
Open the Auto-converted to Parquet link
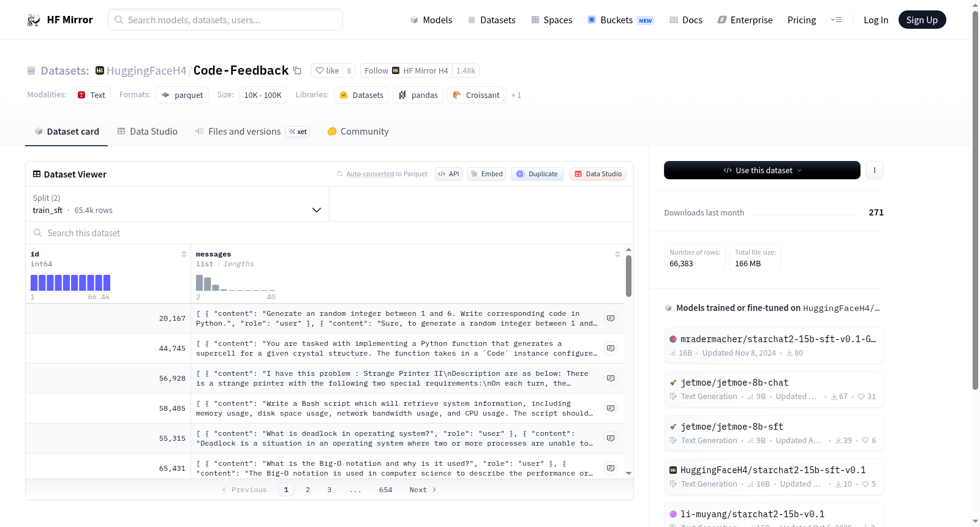387,174
